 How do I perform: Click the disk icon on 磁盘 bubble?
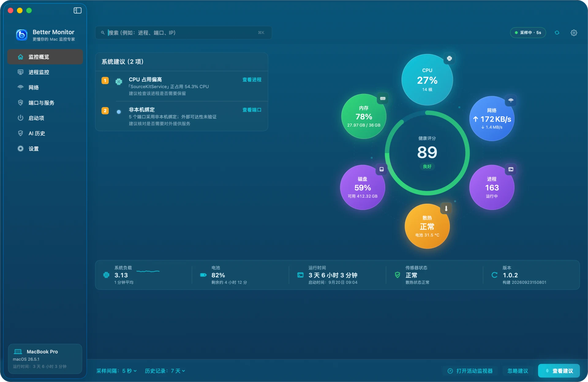tap(382, 169)
